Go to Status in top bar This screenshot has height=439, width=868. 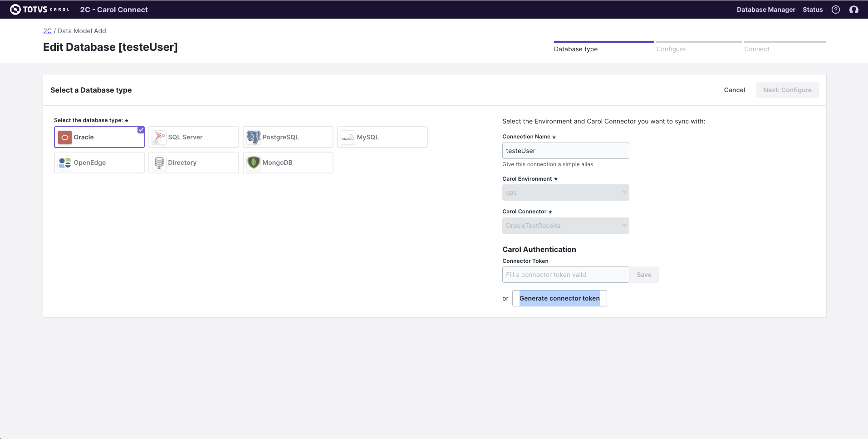[x=812, y=10]
